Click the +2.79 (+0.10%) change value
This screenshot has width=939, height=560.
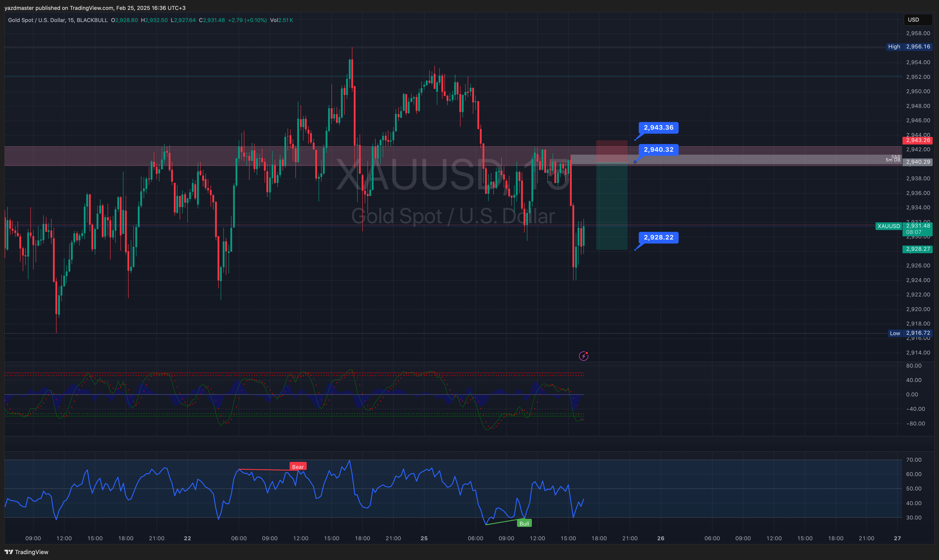[x=247, y=20]
